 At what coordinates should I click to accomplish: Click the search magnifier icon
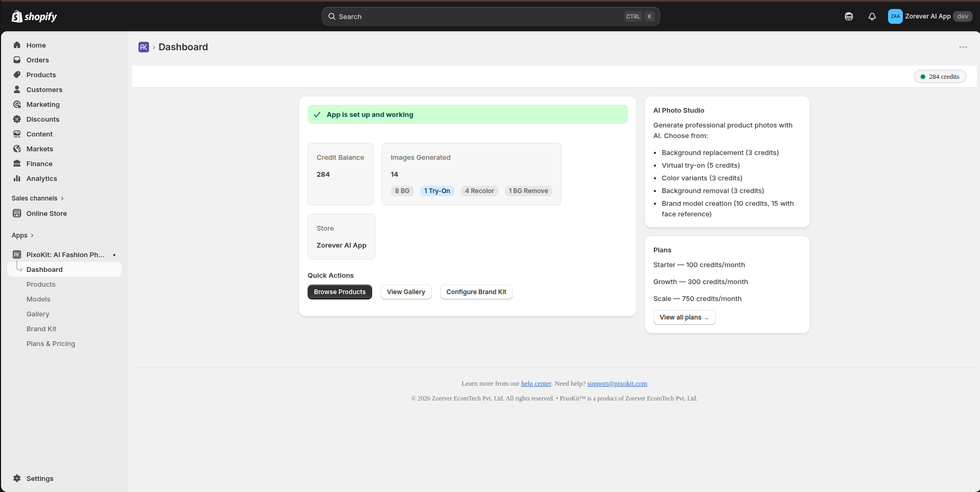tap(332, 16)
